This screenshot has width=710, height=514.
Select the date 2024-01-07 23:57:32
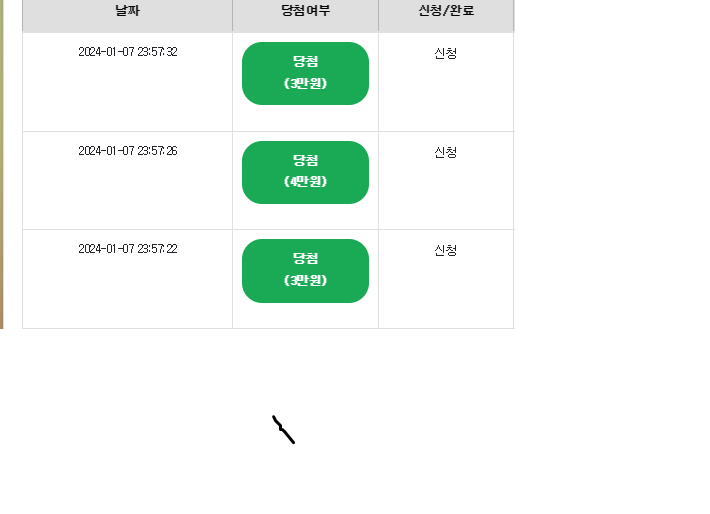tap(128, 52)
